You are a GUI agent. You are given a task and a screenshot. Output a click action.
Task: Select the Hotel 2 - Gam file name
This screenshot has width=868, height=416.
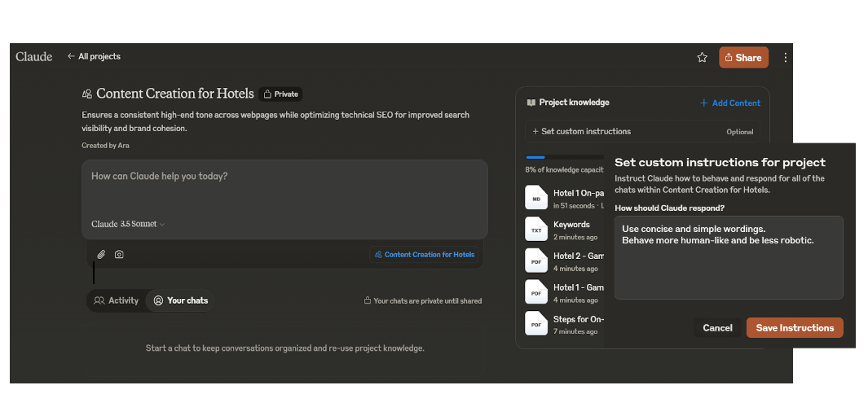click(x=579, y=256)
